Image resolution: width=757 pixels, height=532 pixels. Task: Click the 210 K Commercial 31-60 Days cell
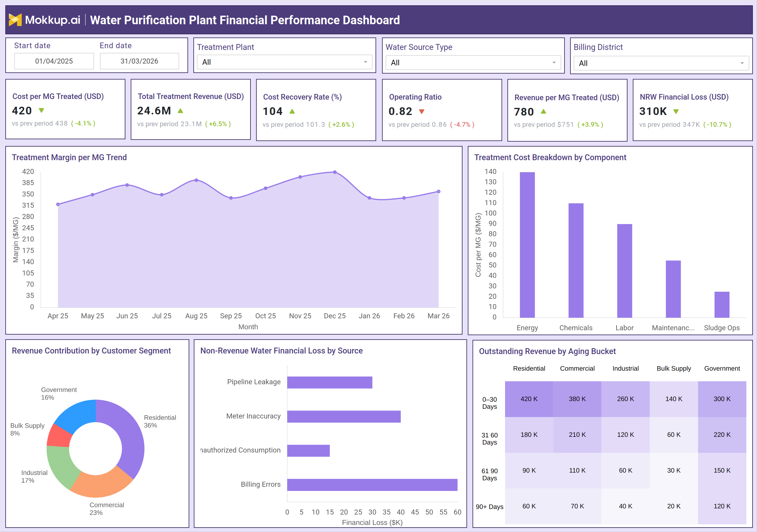point(577,435)
